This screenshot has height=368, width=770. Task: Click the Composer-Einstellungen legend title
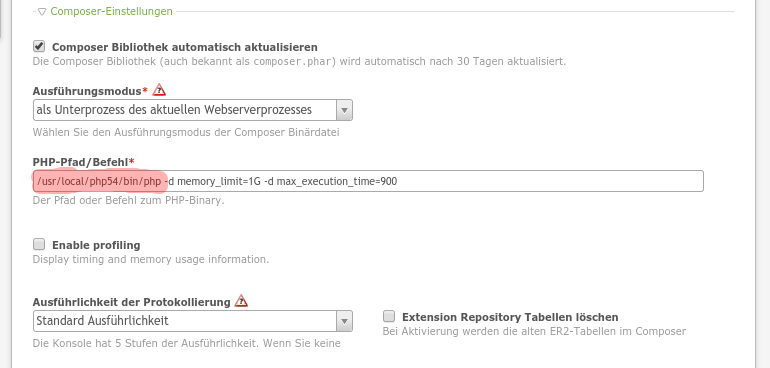tap(111, 11)
